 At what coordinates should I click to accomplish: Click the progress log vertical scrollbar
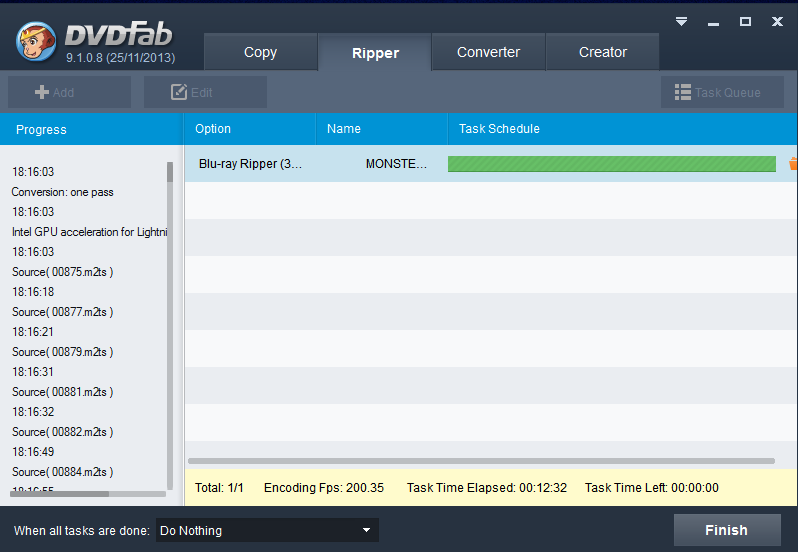pyautogui.click(x=170, y=326)
